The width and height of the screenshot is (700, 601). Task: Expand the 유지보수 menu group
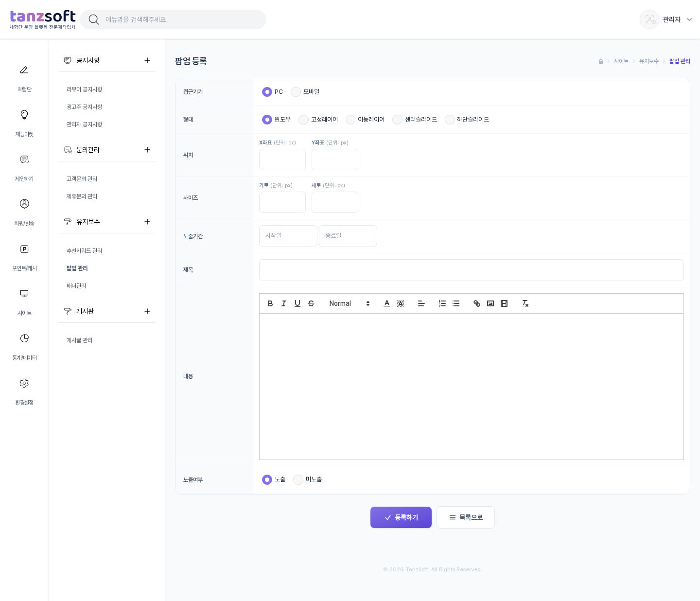click(147, 222)
